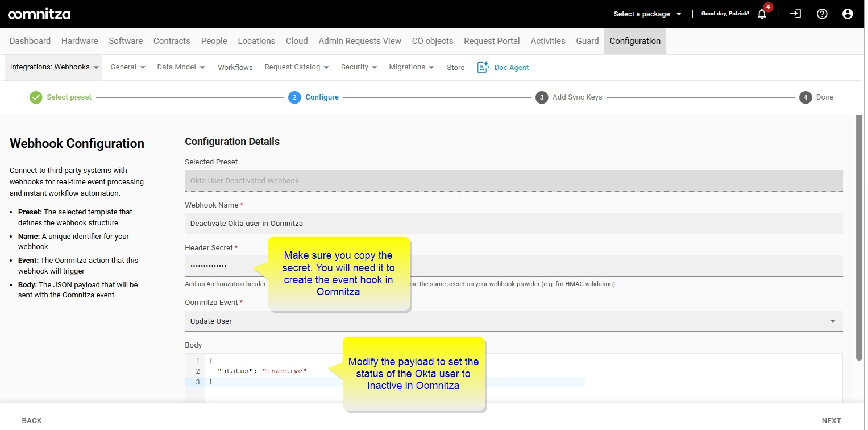Open the Doc Agent link

[511, 67]
